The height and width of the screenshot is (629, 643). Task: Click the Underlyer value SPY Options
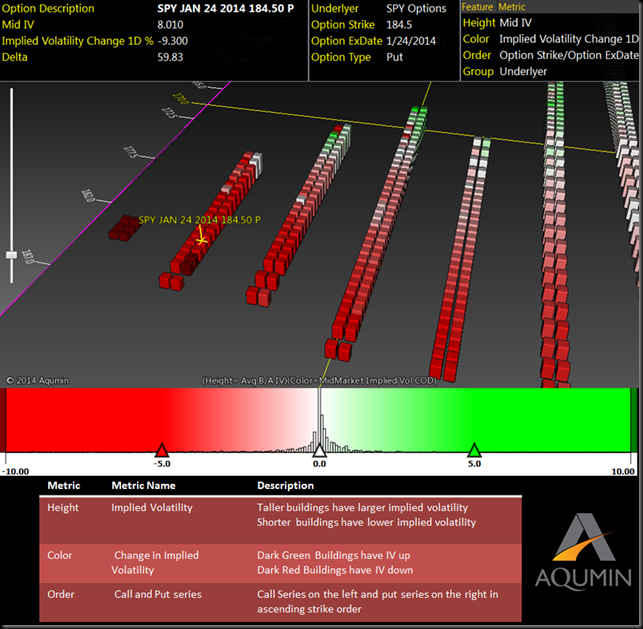[x=416, y=9]
